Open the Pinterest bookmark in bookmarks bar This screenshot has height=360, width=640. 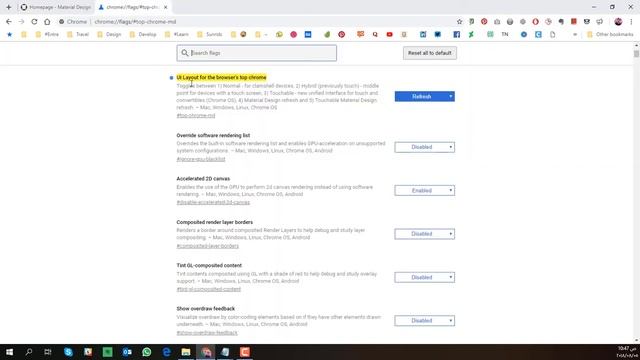click(x=342, y=35)
